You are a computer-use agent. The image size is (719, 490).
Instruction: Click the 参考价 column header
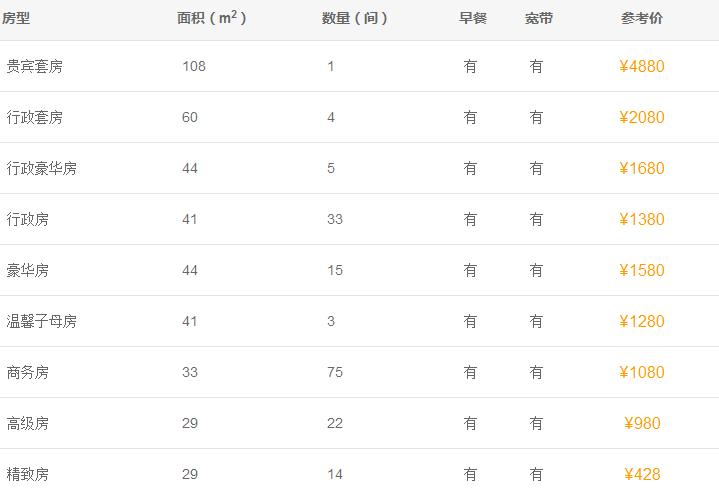pos(641,18)
